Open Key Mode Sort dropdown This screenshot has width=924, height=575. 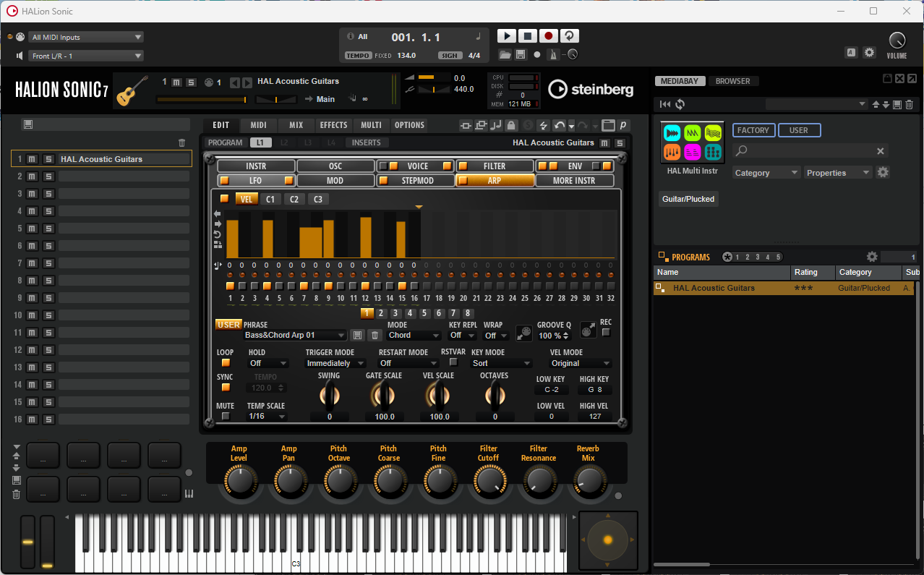(501, 363)
